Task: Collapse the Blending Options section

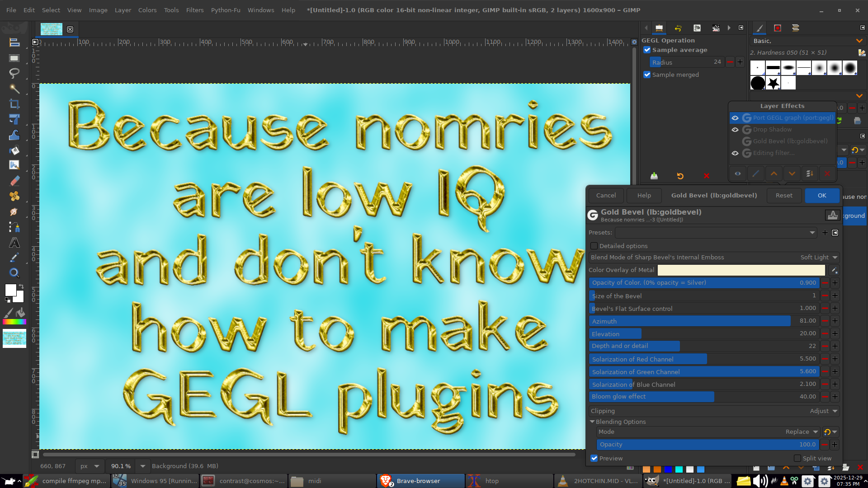Action: [x=592, y=422]
